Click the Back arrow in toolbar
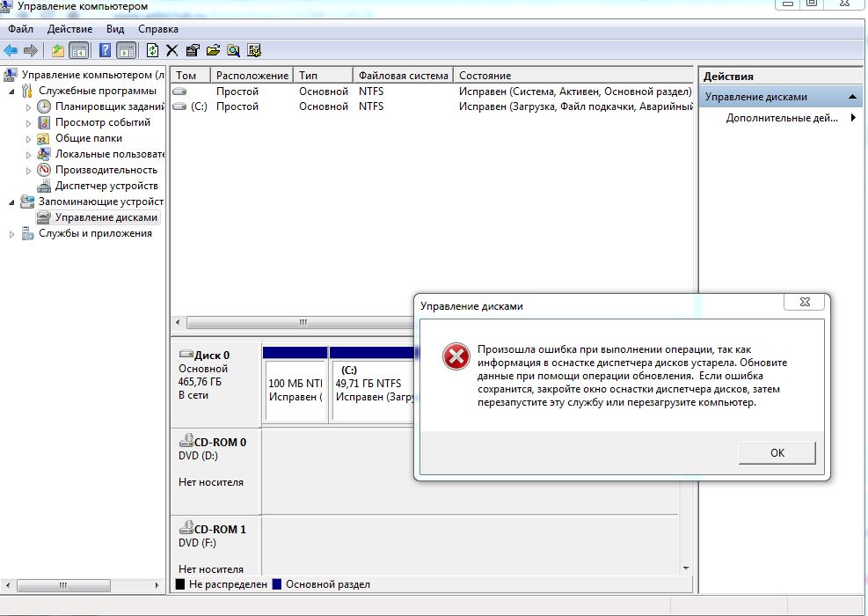 [11, 50]
